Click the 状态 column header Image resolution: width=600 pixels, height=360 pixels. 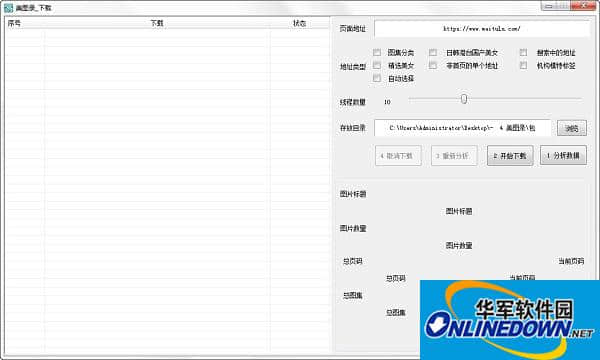point(300,23)
